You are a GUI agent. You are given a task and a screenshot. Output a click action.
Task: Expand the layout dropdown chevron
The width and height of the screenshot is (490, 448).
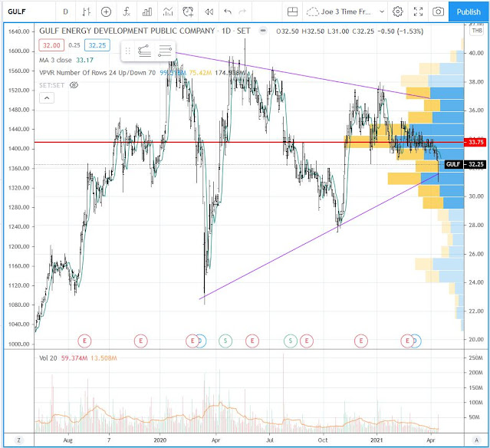click(x=382, y=12)
